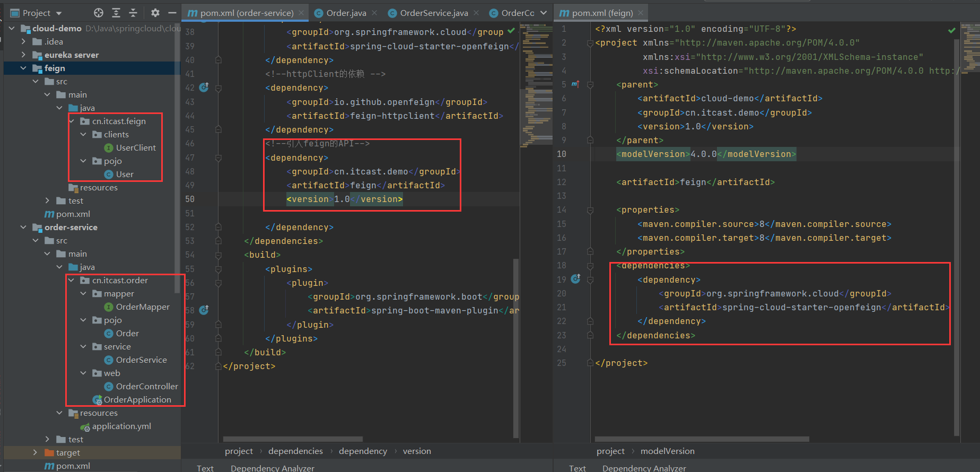Click horizontal scrollbar of order-service pom editor
The image size is (980, 472).
tap(293, 439)
